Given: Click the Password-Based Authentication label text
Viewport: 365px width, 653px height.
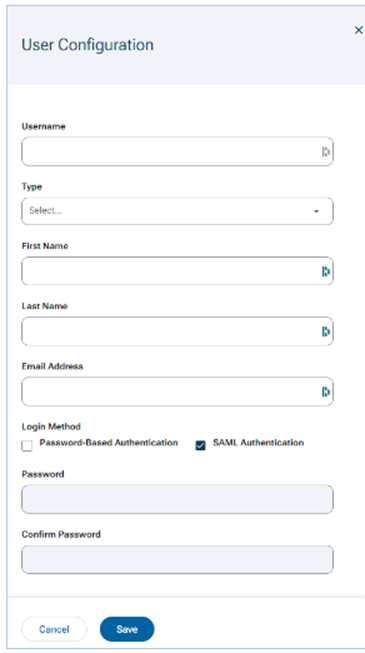Looking at the screenshot, I should point(109,443).
